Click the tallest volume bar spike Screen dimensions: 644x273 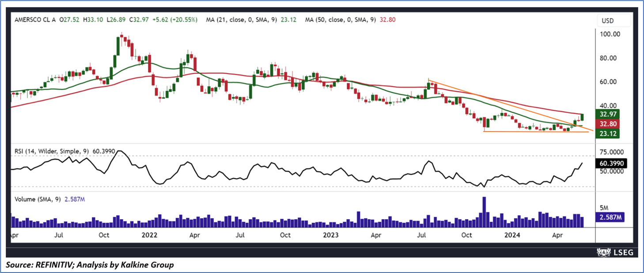[484, 212]
